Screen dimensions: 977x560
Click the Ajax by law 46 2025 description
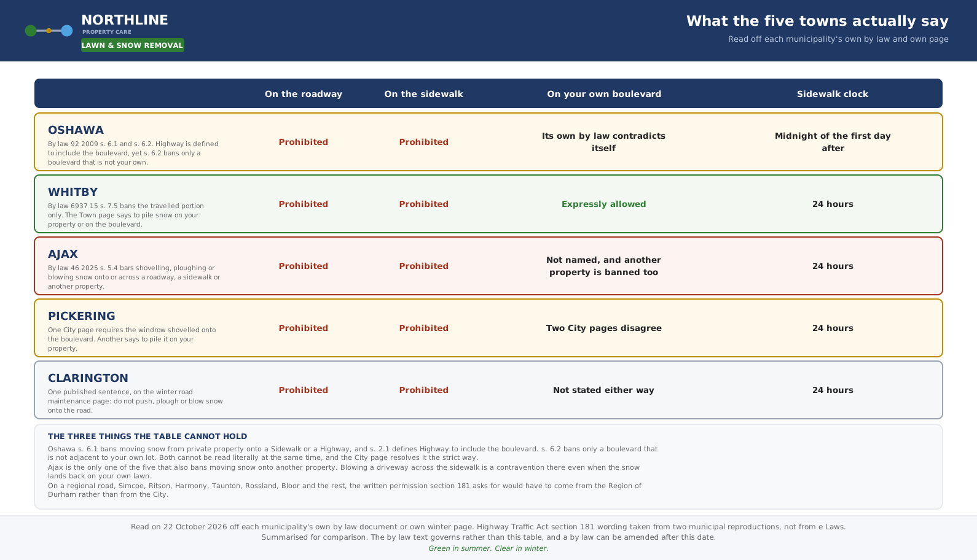[x=134, y=277]
